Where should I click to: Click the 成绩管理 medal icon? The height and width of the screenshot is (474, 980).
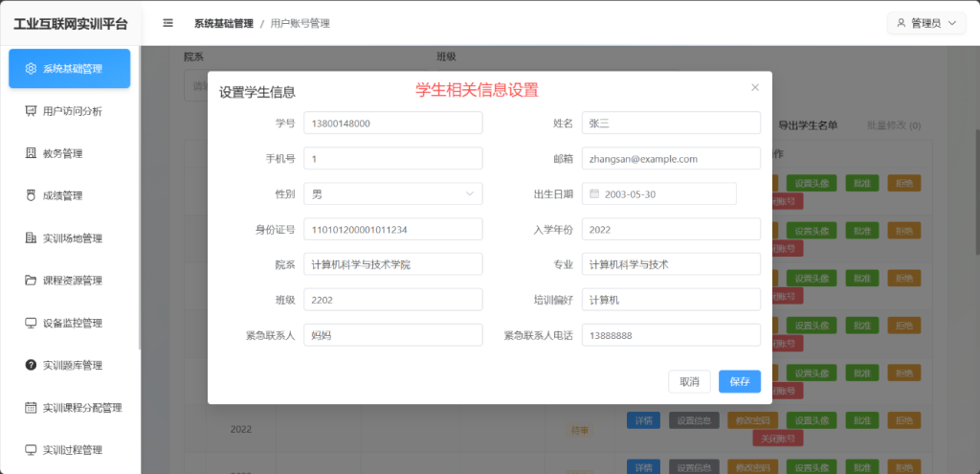tap(31, 195)
